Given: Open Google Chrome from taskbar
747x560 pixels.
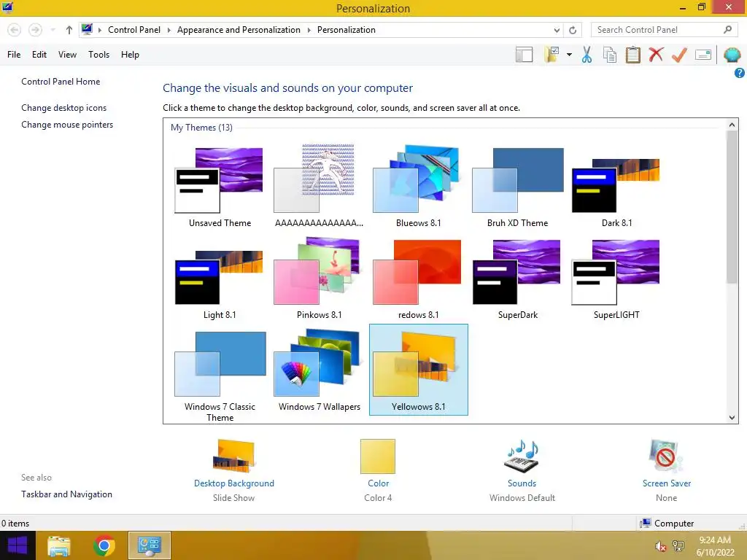Looking at the screenshot, I should tap(104, 545).
